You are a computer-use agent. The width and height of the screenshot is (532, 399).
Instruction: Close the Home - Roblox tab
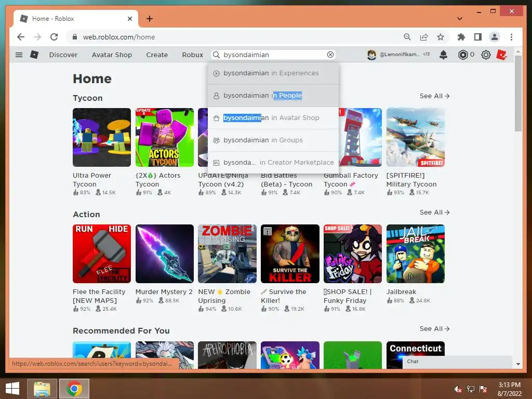pyautogui.click(x=129, y=19)
